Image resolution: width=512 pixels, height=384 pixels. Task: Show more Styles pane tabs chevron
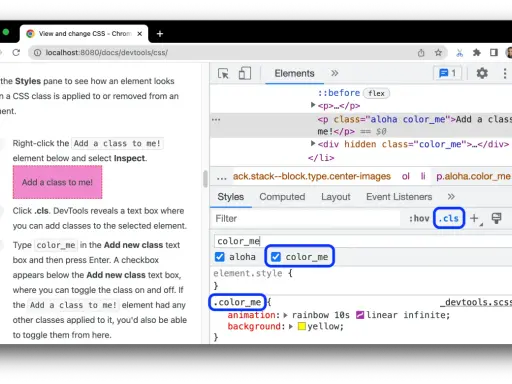click(451, 197)
